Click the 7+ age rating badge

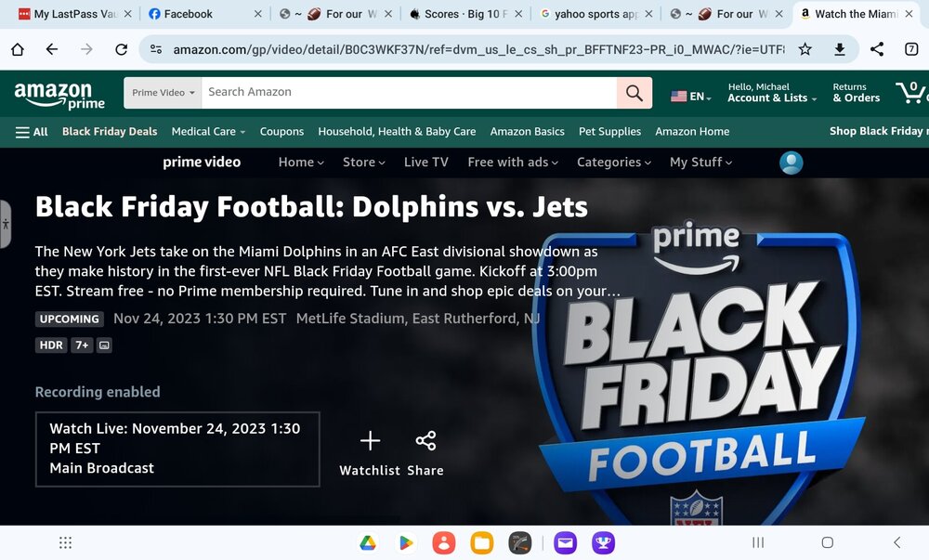click(82, 345)
